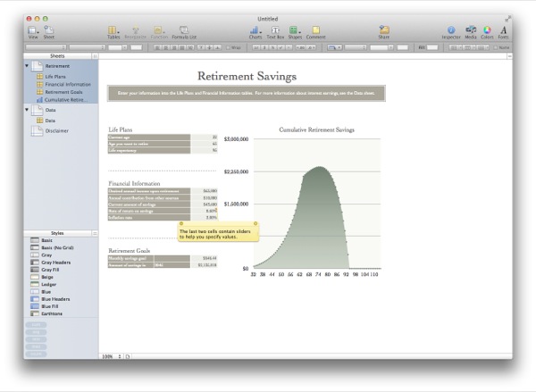Toggle the Name checkbox in format bar

click(x=495, y=48)
